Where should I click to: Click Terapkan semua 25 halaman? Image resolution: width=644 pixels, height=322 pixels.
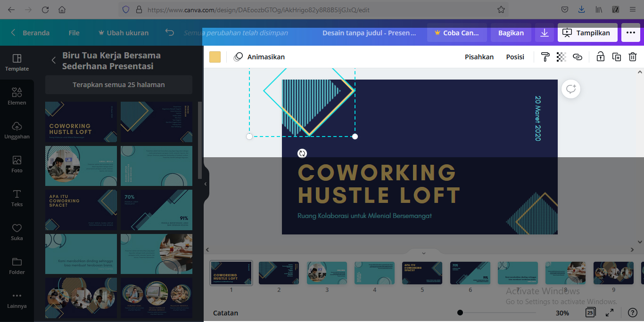pos(118,84)
